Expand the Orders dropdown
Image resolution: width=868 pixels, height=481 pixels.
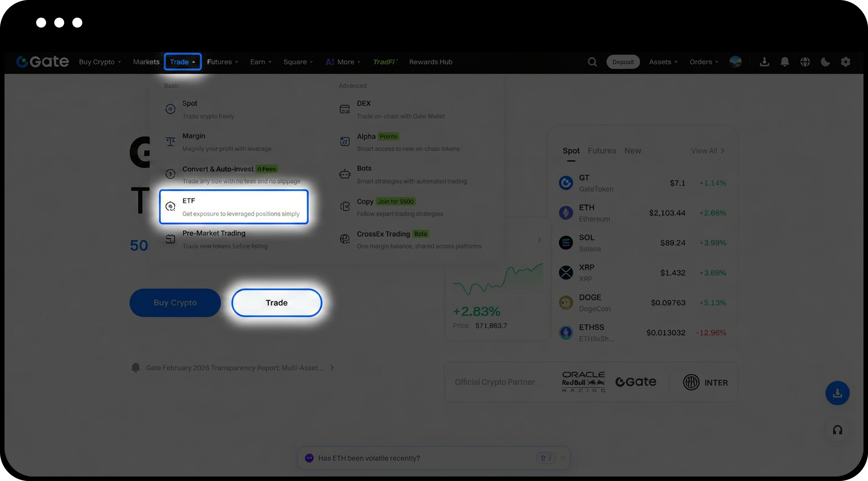coord(704,62)
